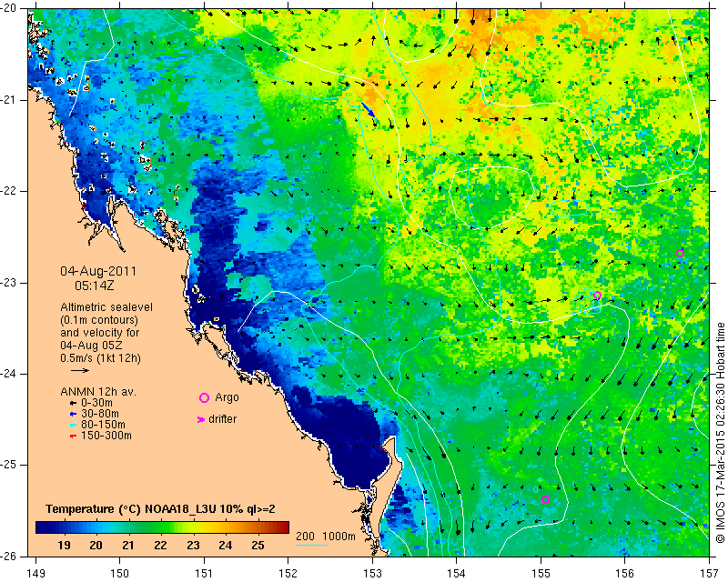The image size is (728, 582).
Task: Click the dark blue end of the color bar
Action: click(x=39, y=527)
